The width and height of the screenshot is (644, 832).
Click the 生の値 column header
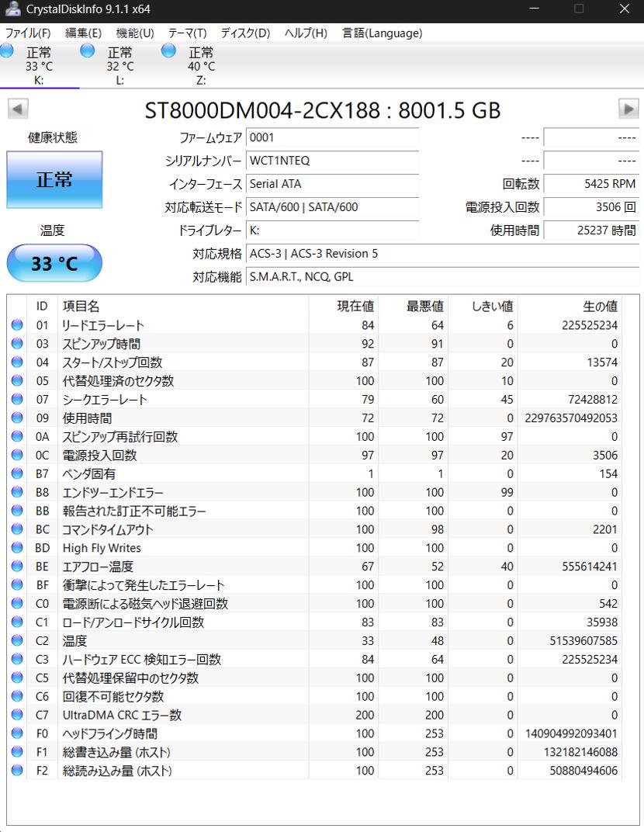pyautogui.click(x=570, y=306)
